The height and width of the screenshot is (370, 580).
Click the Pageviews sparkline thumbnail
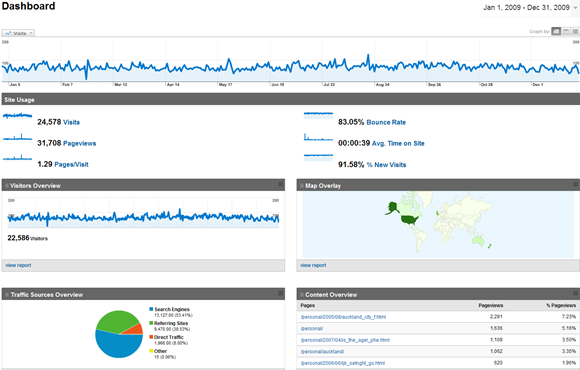click(17, 137)
